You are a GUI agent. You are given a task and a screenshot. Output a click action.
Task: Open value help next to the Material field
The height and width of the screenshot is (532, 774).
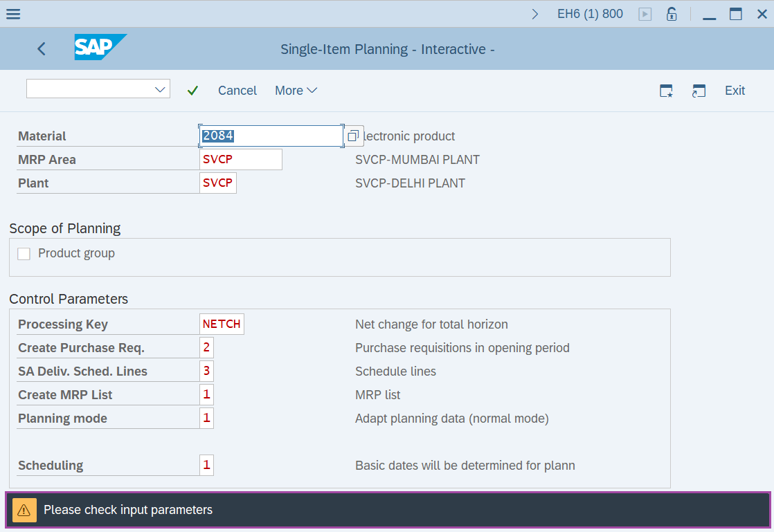point(353,136)
